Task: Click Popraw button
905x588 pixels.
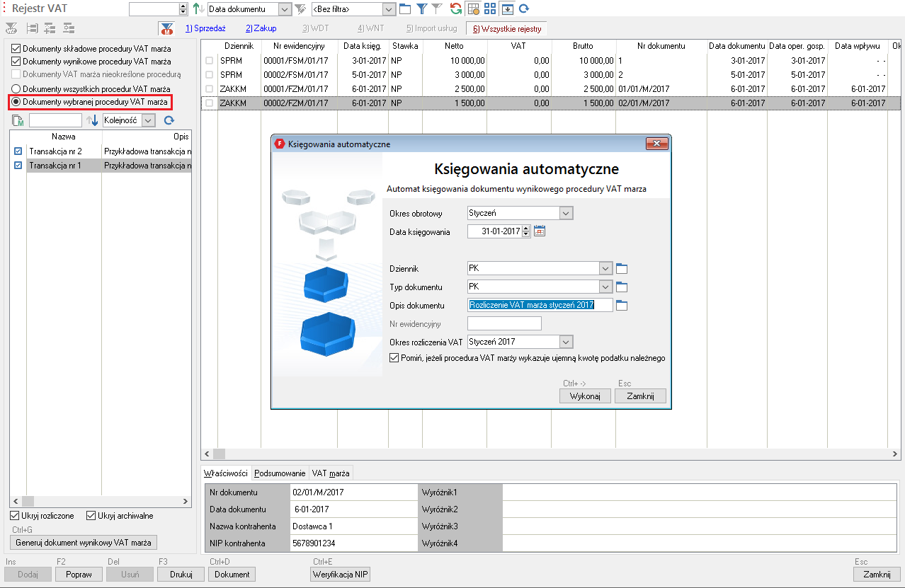Action: tap(79, 575)
